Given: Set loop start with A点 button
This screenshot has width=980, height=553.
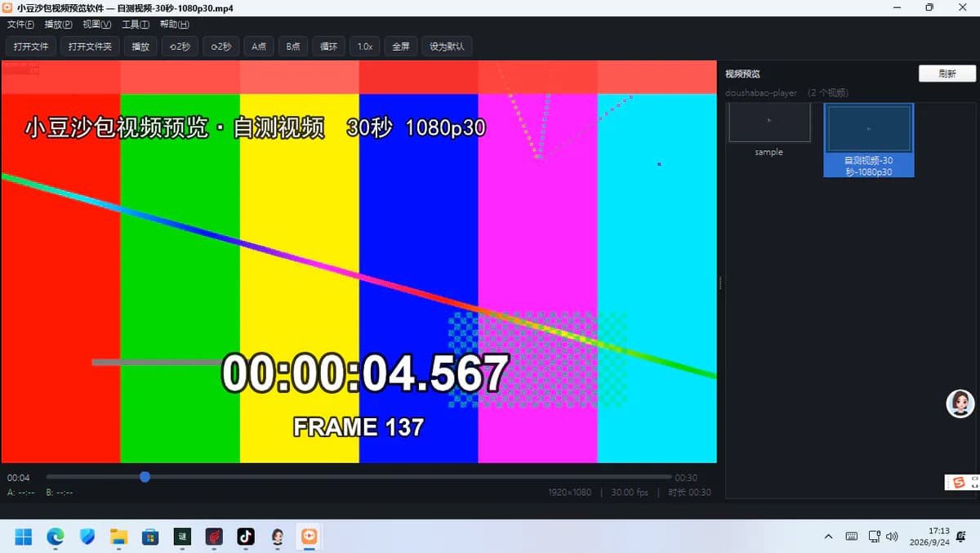Looking at the screenshot, I should tap(259, 47).
